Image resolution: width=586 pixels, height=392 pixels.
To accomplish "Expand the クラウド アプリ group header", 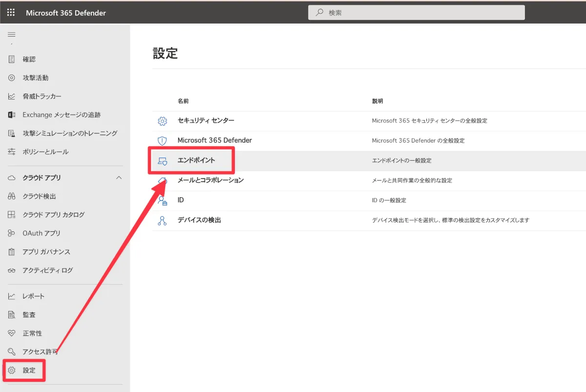I will tap(42, 178).
